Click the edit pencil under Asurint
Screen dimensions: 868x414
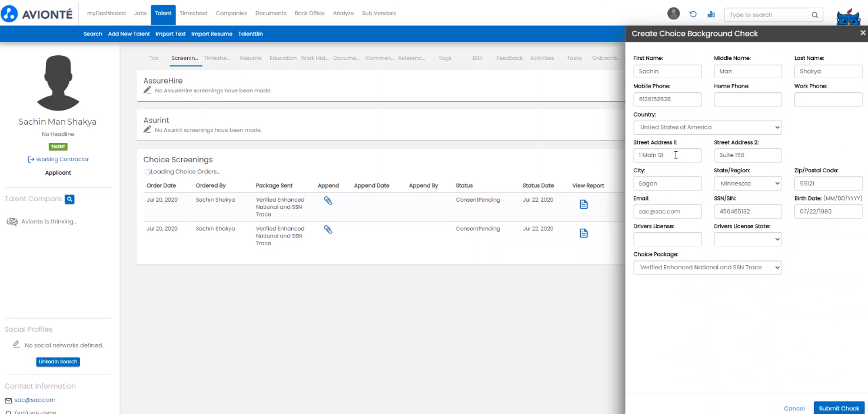click(x=148, y=130)
